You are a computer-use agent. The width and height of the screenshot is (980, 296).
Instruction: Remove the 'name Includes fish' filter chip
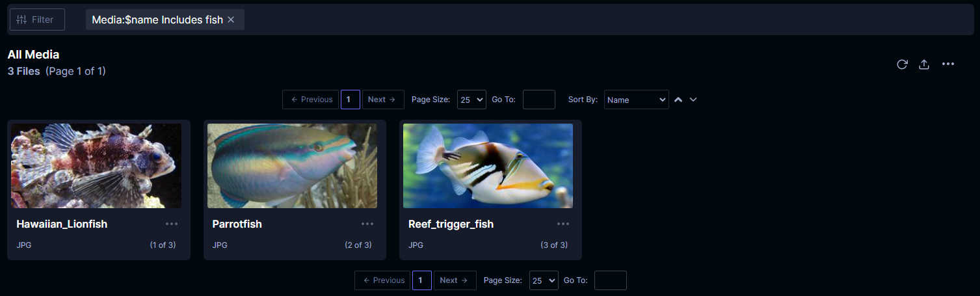pos(231,20)
